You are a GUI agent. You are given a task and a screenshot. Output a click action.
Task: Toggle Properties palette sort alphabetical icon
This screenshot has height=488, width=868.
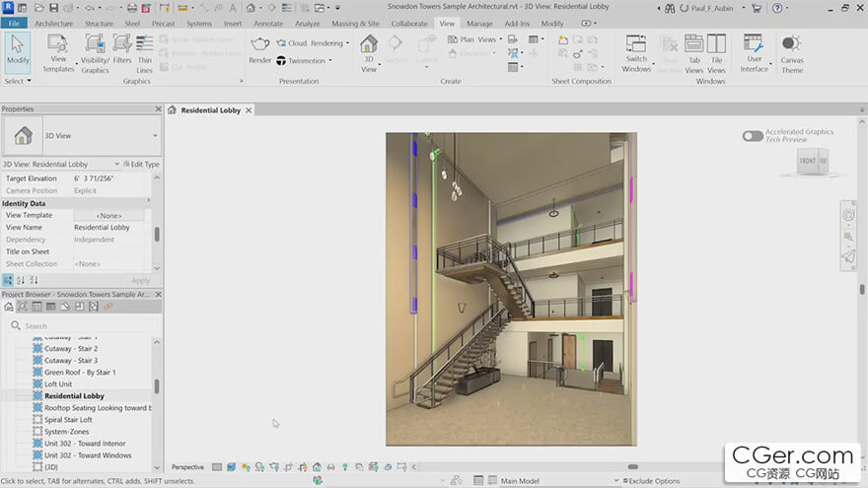click(x=21, y=281)
